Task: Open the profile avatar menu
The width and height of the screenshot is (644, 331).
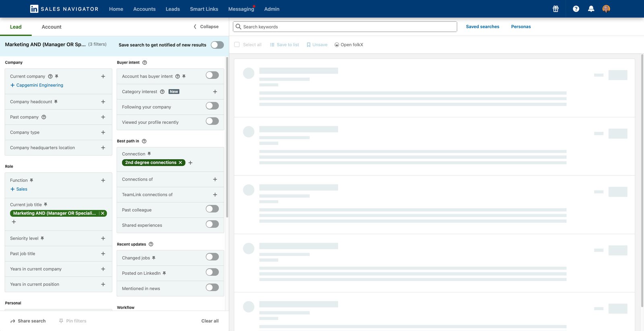Action: [x=606, y=9]
